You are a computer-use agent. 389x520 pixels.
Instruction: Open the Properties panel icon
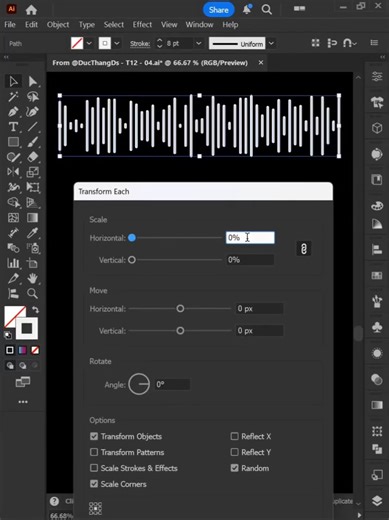coord(377,76)
